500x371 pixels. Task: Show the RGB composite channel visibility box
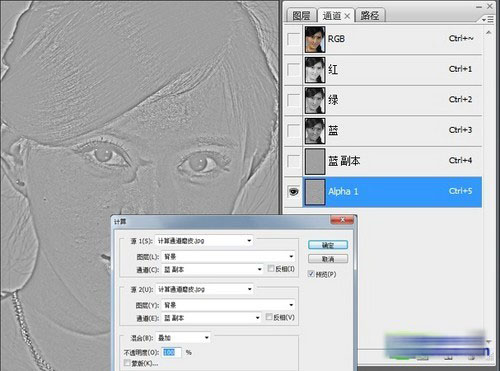(x=293, y=39)
